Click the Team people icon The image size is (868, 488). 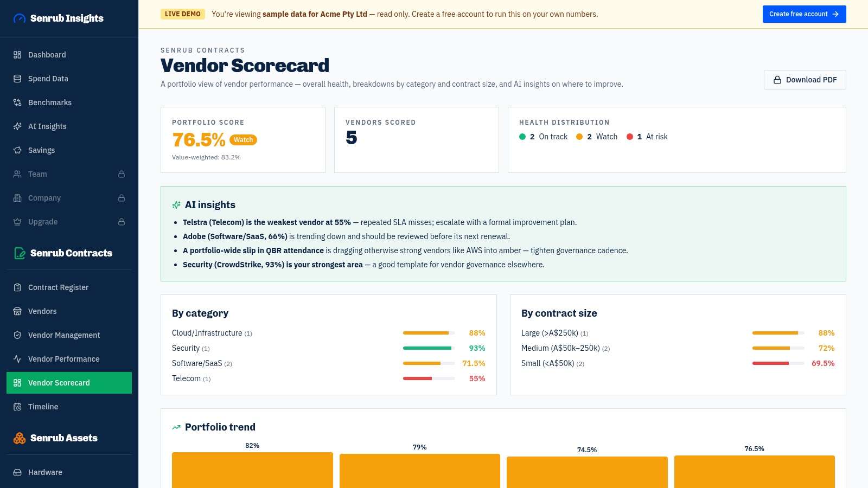tap(17, 174)
